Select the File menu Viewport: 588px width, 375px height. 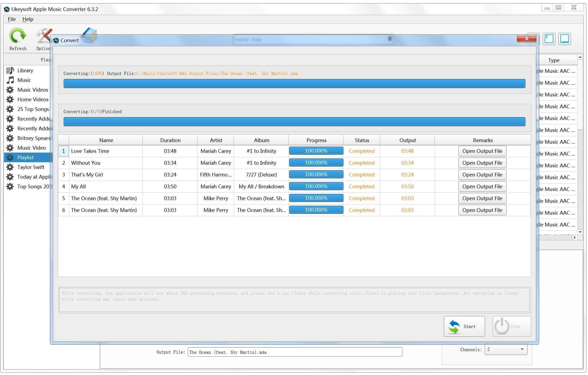click(11, 19)
